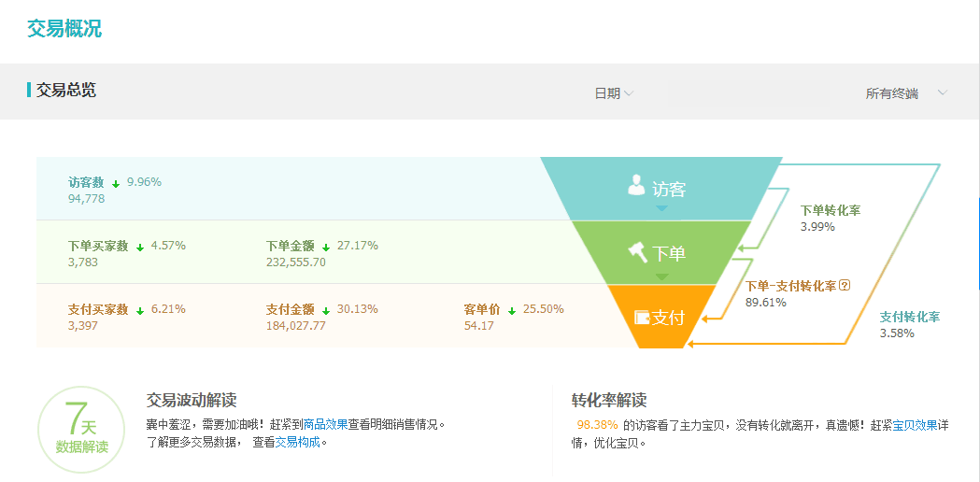The image size is (980, 482).
Task: Click the 7天 数据解读 circle badge
Action: click(81, 429)
